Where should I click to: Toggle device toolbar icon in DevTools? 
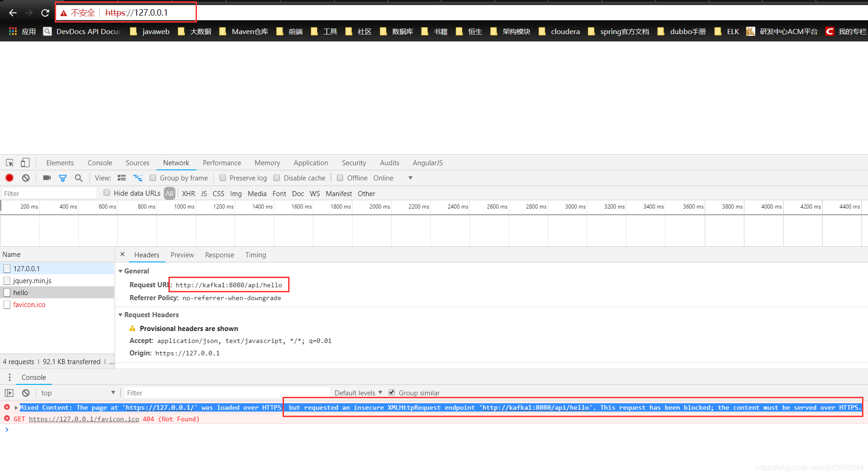tap(25, 163)
